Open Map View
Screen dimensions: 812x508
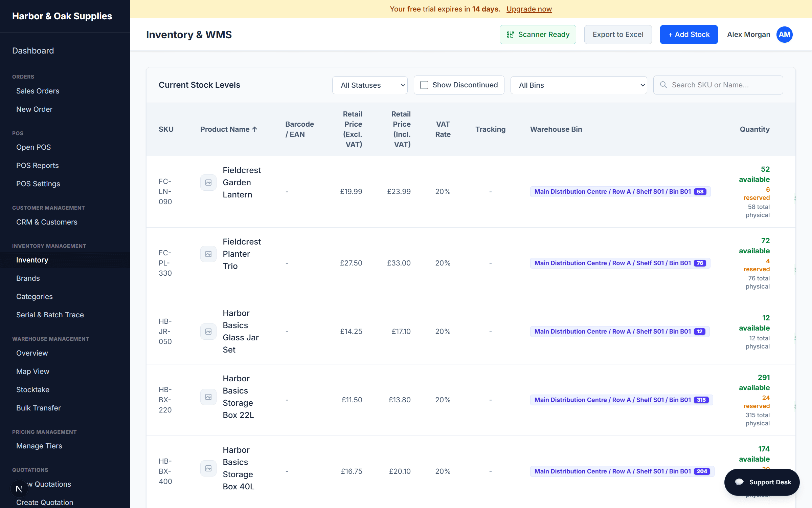coord(33,371)
